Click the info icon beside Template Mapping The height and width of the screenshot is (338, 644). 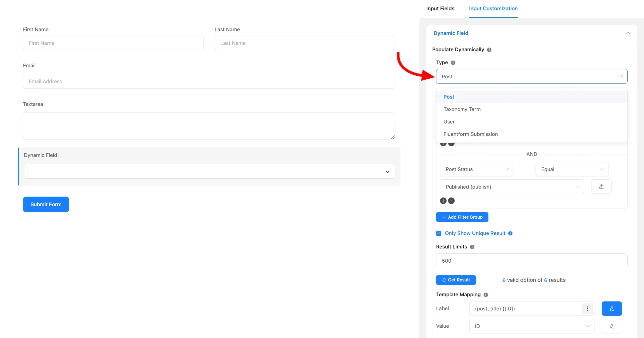pos(486,295)
